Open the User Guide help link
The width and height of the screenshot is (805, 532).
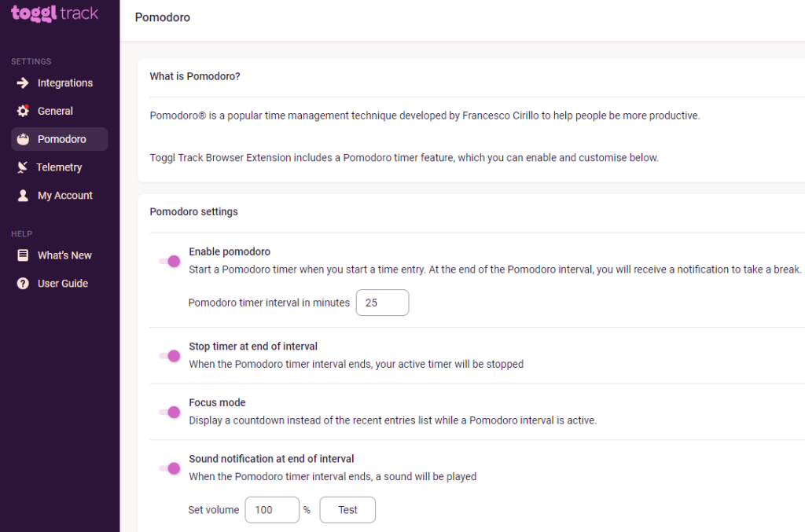click(63, 284)
